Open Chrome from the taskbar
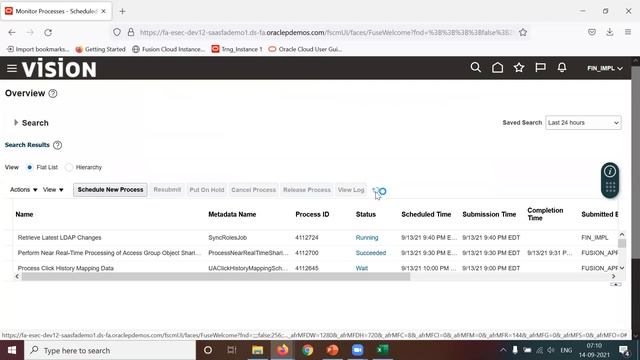This screenshot has width=640, height=360. tap(307, 350)
